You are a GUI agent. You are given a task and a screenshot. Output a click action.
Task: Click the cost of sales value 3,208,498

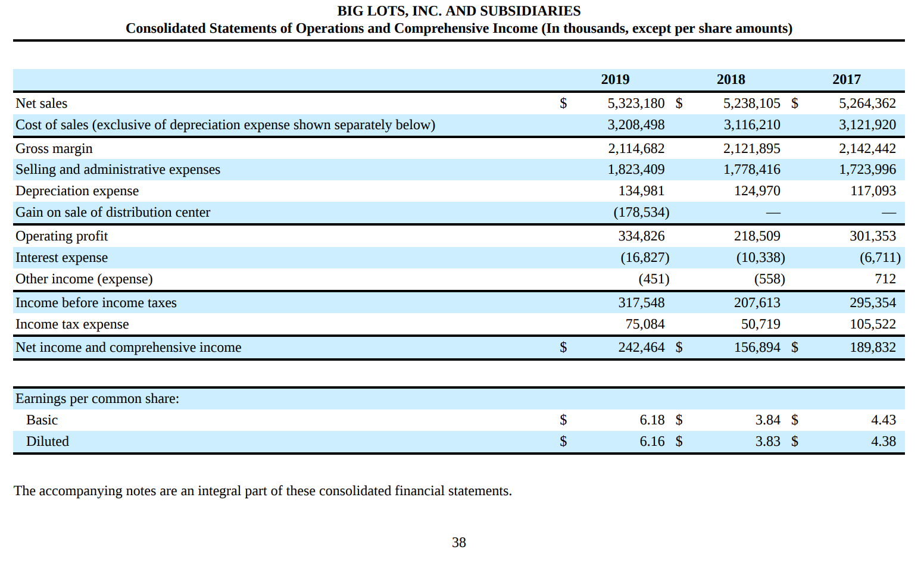tap(636, 124)
